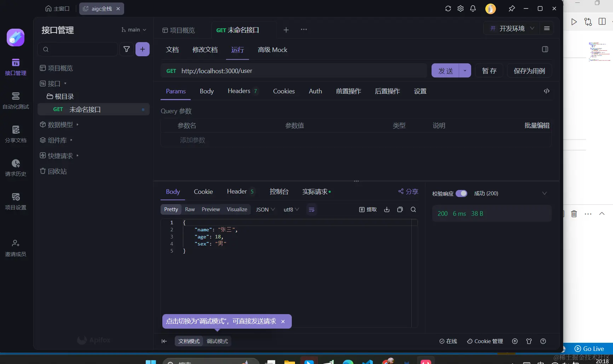613x364 pixels.
Task: Open the request Body tab
Action: [x=207, y=91]
